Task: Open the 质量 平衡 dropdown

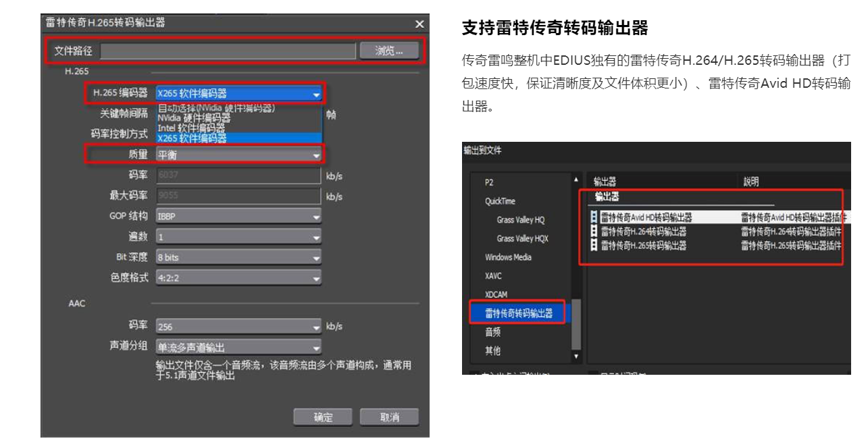Action: [x=238, y=155]
